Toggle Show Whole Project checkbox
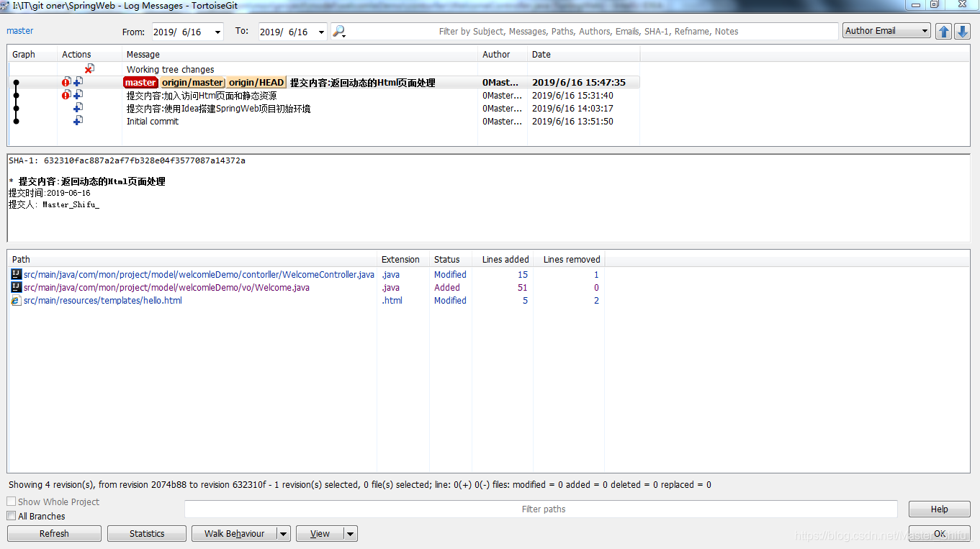 (x=11, y=502)
